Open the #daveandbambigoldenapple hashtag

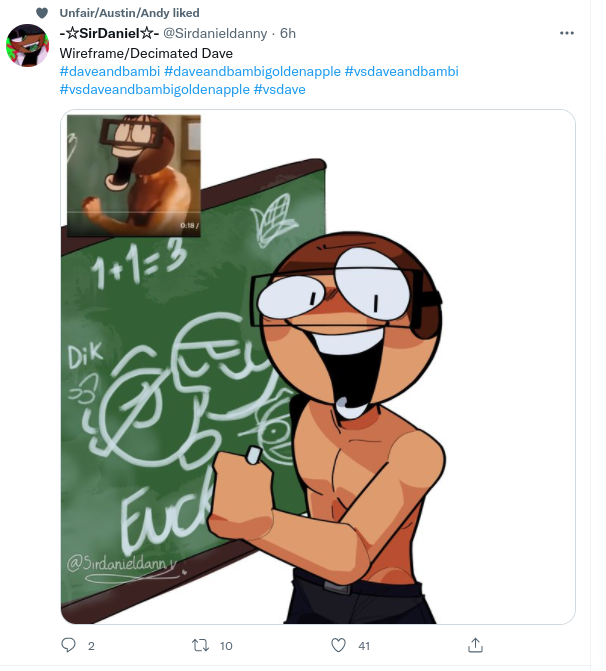point(252,71)
